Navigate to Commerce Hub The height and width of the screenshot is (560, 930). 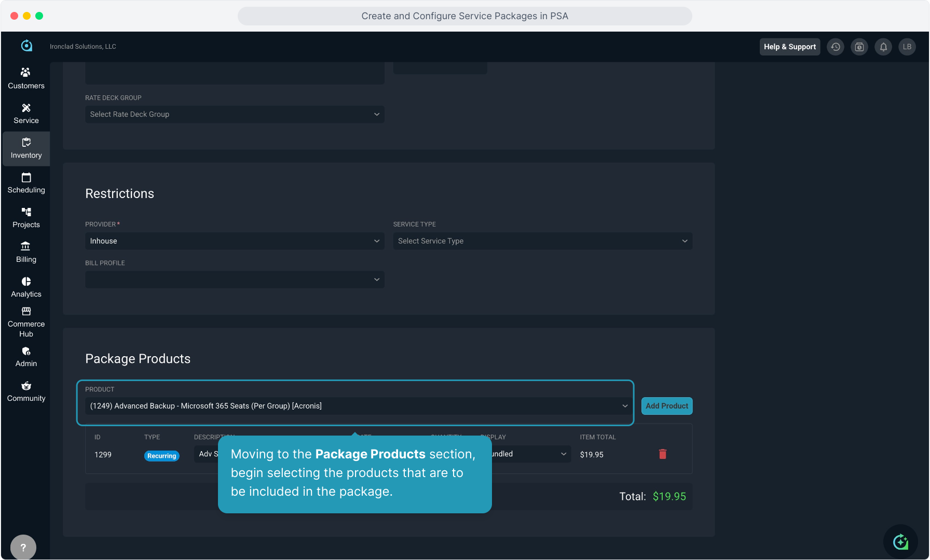pos(26,321)
